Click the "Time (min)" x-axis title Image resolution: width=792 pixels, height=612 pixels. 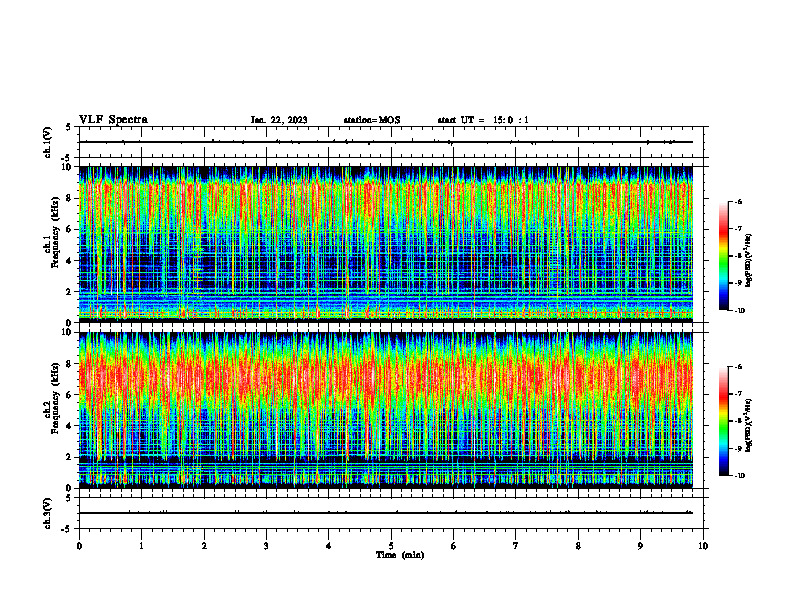[400, 555]
